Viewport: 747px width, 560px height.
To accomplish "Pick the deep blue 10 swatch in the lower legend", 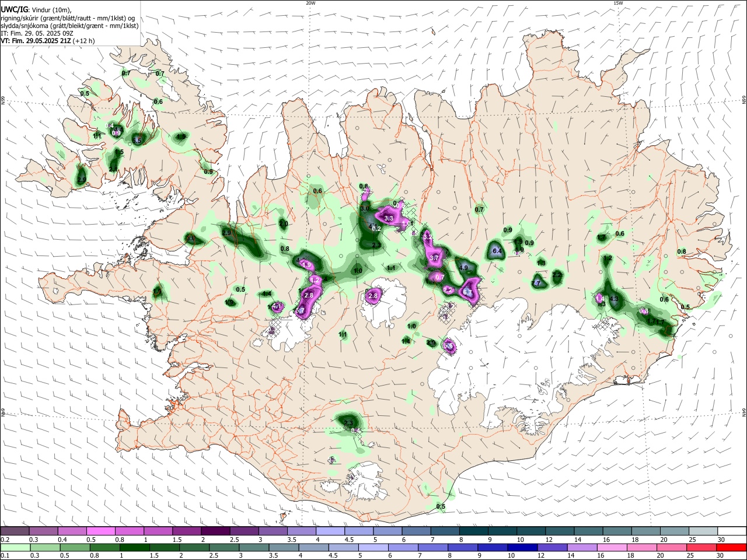I will coord(522,547).
